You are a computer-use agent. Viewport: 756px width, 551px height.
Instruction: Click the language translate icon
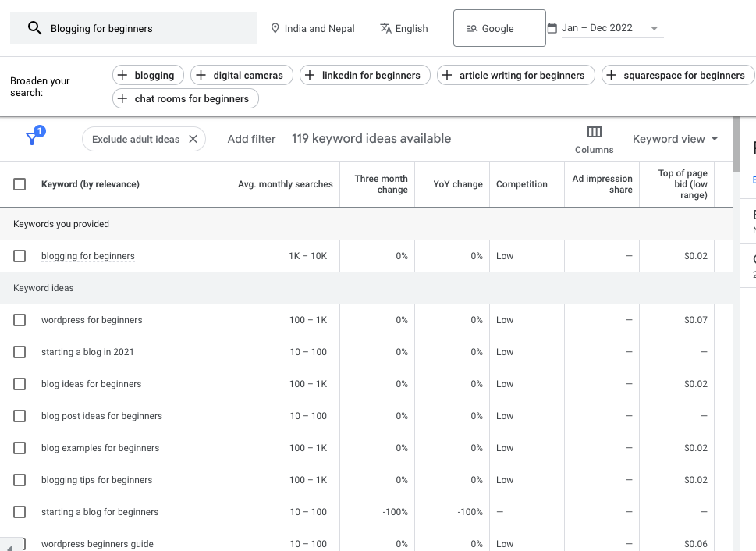pos(385,28)
